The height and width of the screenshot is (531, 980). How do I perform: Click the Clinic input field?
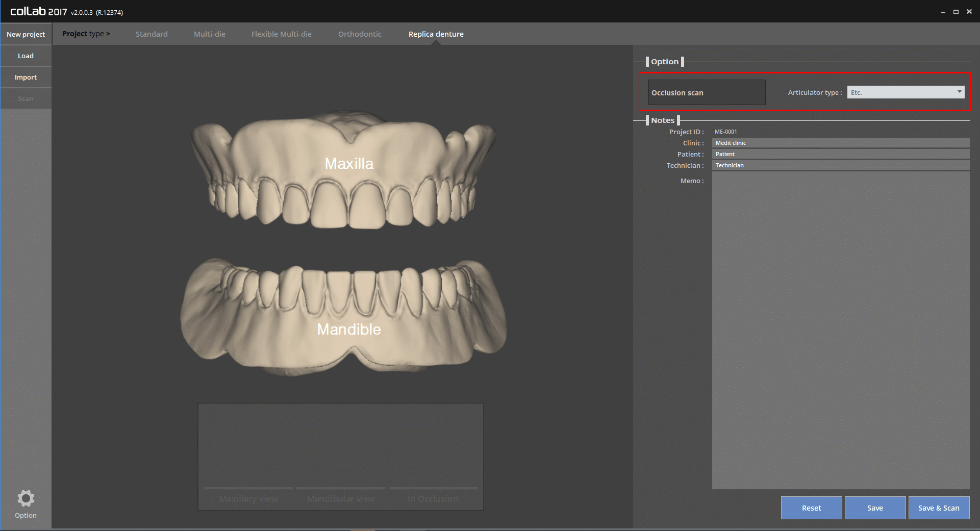(840, 143)
